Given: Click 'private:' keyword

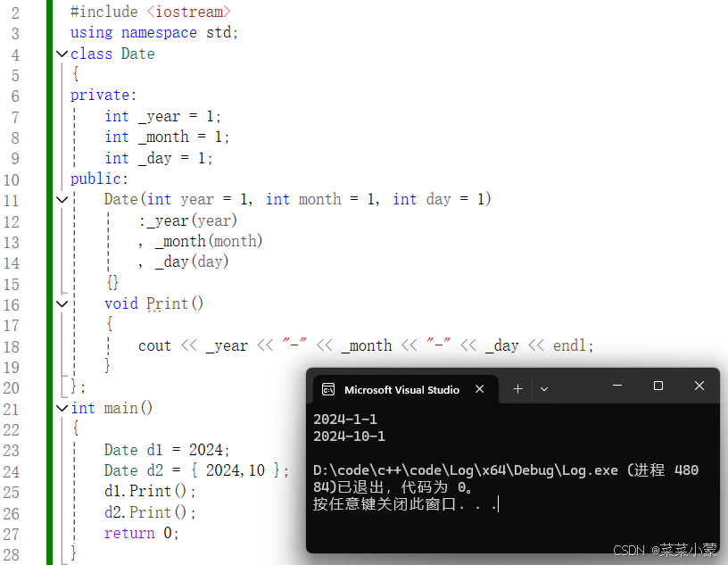Looking at the screenshot, I should pos(103,96).
